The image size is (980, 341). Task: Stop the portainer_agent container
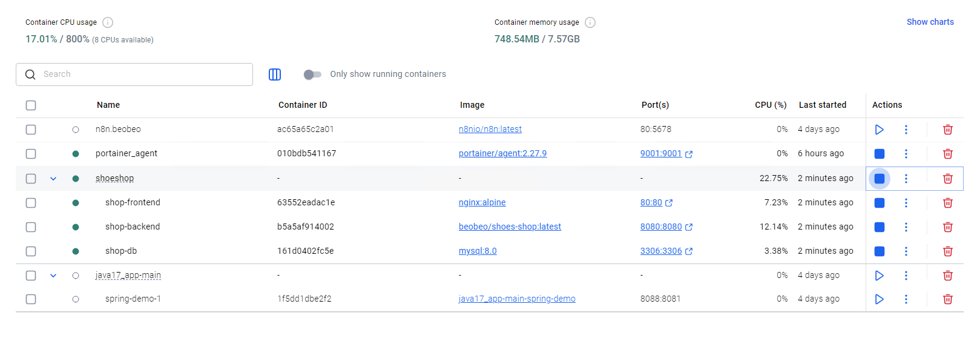pyautogui.click(x=880, y=154)
